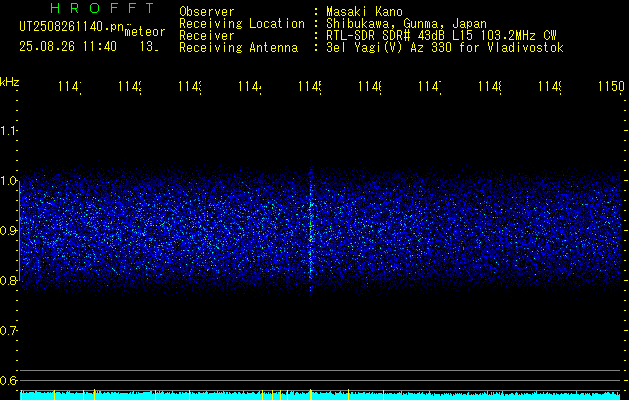629x400 pixels.
Task: Click the 1150 time axis label
Action: click(x=611, y=86)
